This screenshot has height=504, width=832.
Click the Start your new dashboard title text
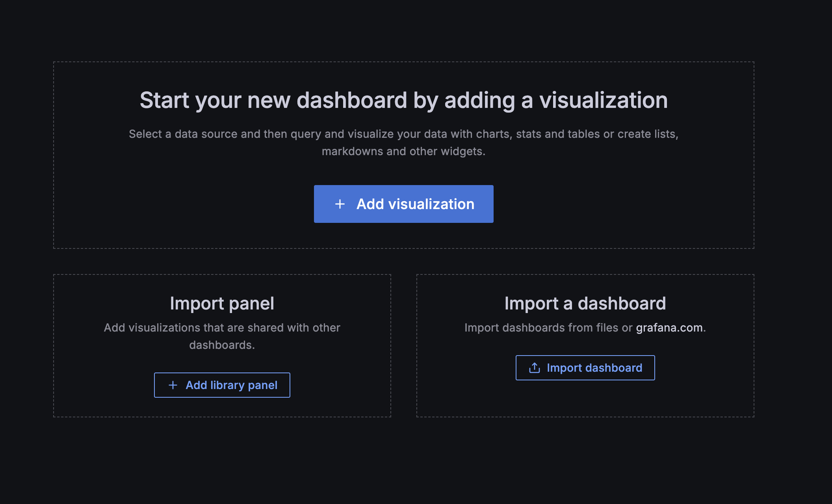404,100
